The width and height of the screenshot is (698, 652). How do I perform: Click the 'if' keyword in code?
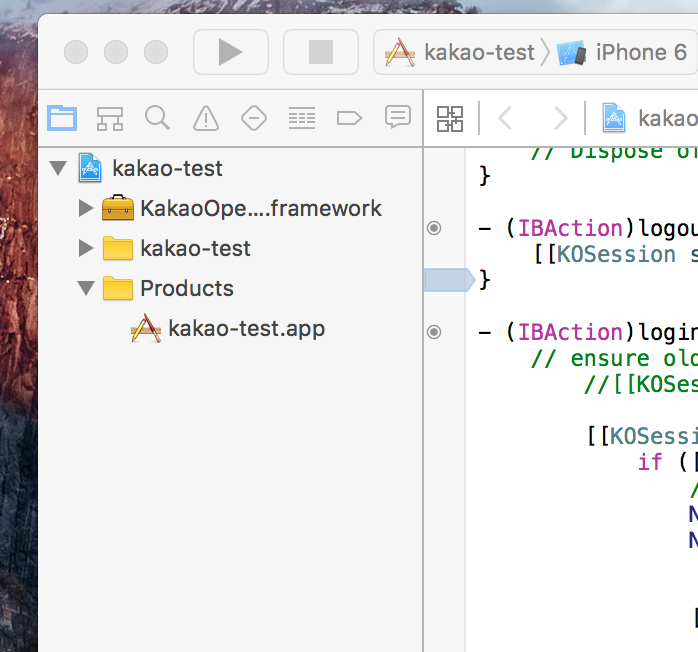[650, 462]
